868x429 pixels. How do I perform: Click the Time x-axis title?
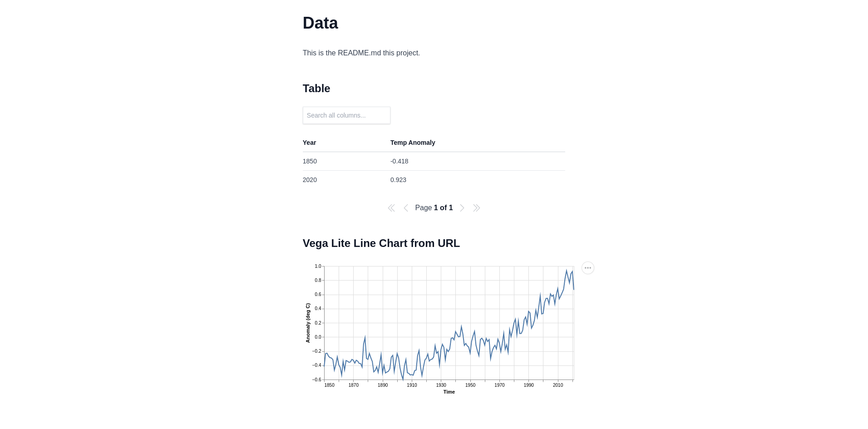point(449,392)
